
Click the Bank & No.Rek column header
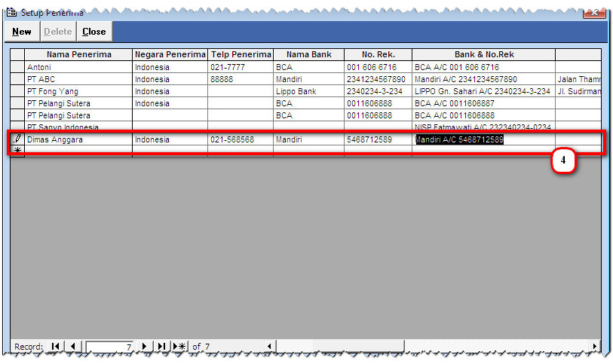click(483, 54)
